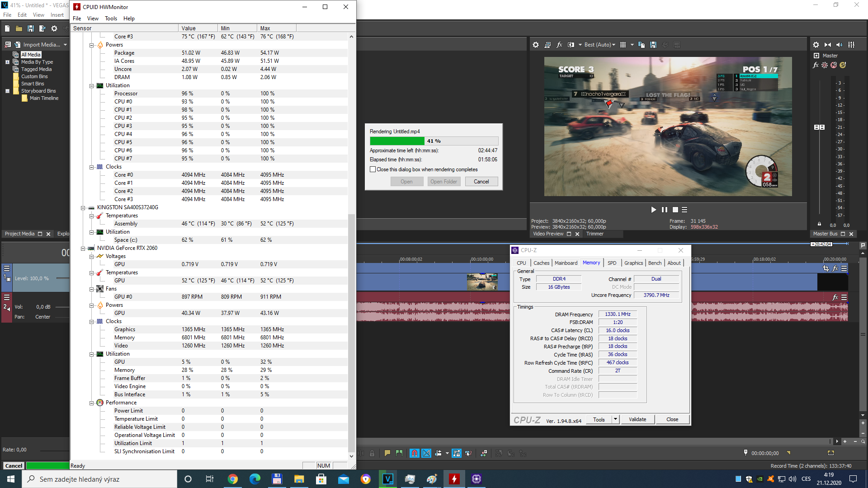Collapse the NVIDIA GeForce RTX 2060 tree node
Viewport: 868px width, 488px height.
coord(83,248)
